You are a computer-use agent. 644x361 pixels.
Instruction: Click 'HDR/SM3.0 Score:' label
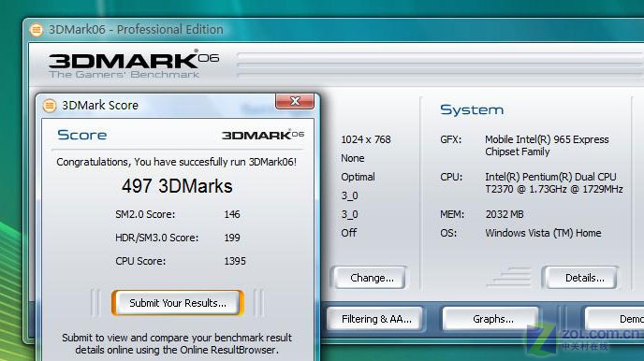pyautogui.click(x=157, y=238)
